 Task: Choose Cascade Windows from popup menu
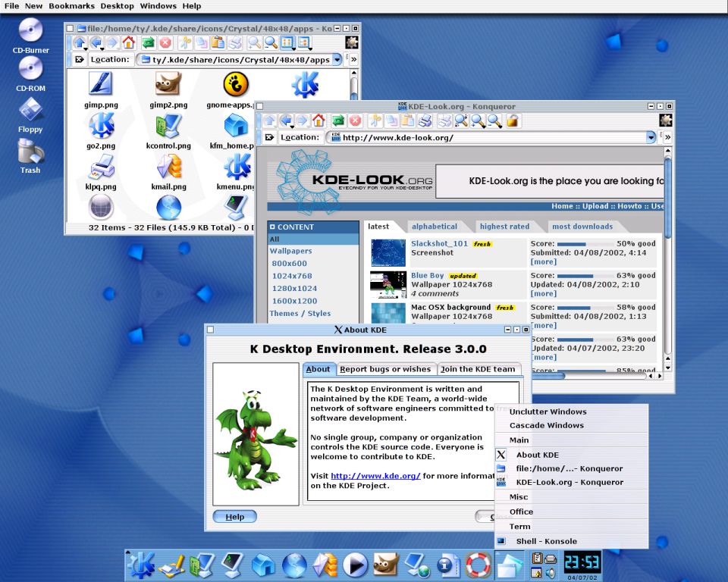click(x=571, y=425)
